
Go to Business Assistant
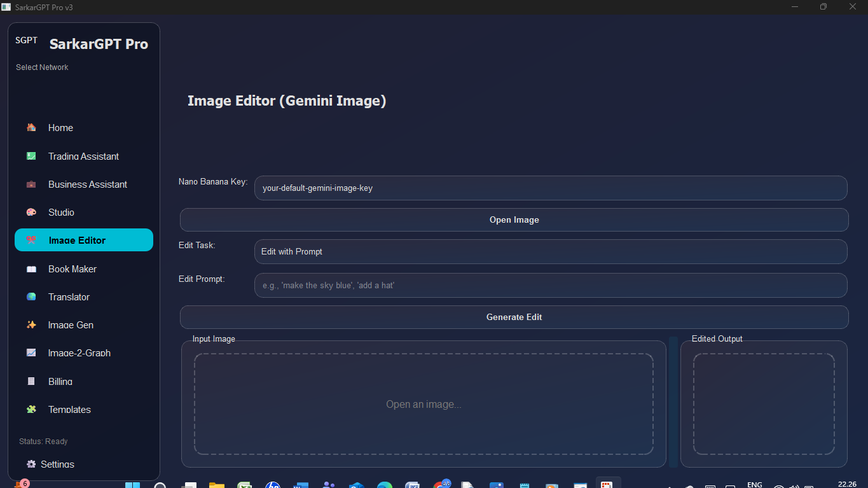point(84,185)
